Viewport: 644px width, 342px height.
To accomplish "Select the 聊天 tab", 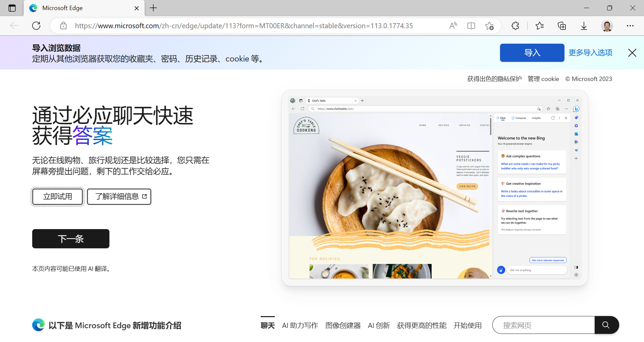I will (x=268, y=325).
